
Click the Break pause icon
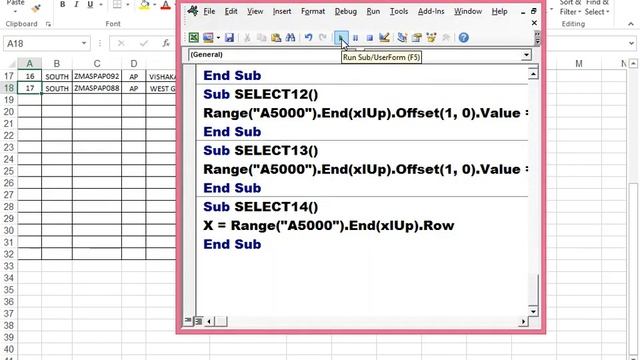tap(355, 38)
